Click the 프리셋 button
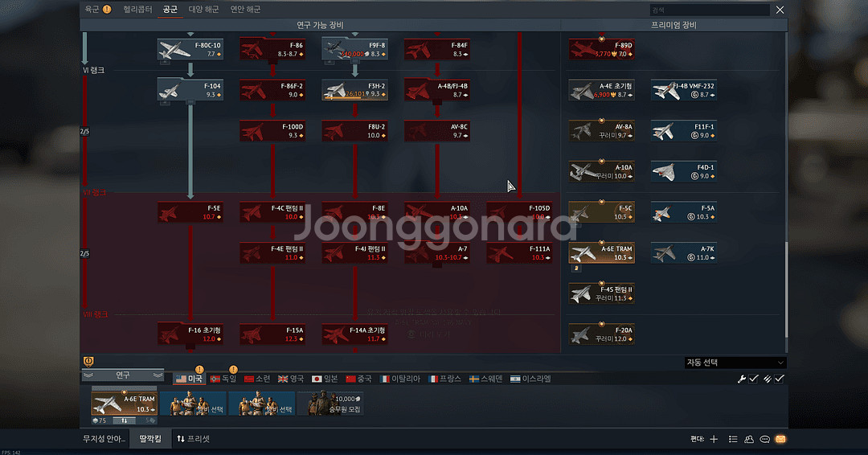 pyautogui.click(x=193, y=439)
